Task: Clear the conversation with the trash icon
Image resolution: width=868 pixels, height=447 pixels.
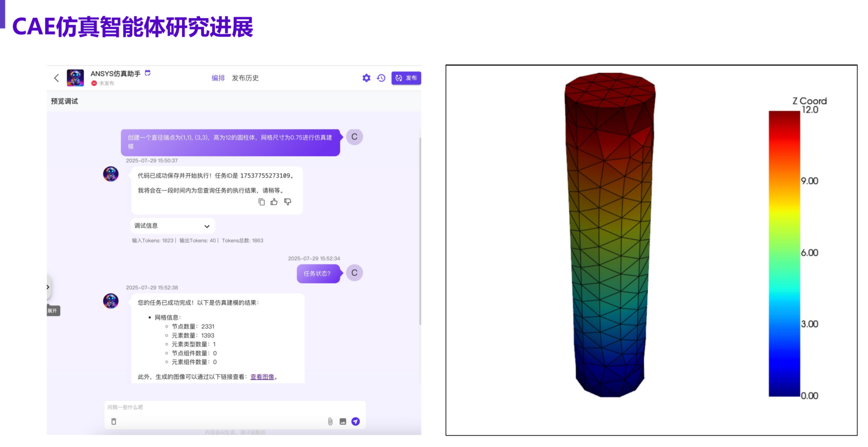Action: (x=114, y=421)
